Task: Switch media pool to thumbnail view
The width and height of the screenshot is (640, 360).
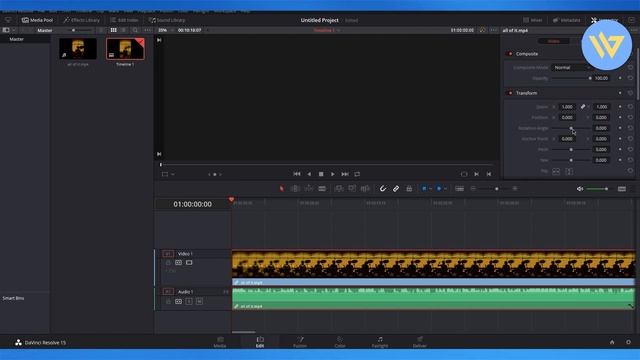Action: click(113, 30)
